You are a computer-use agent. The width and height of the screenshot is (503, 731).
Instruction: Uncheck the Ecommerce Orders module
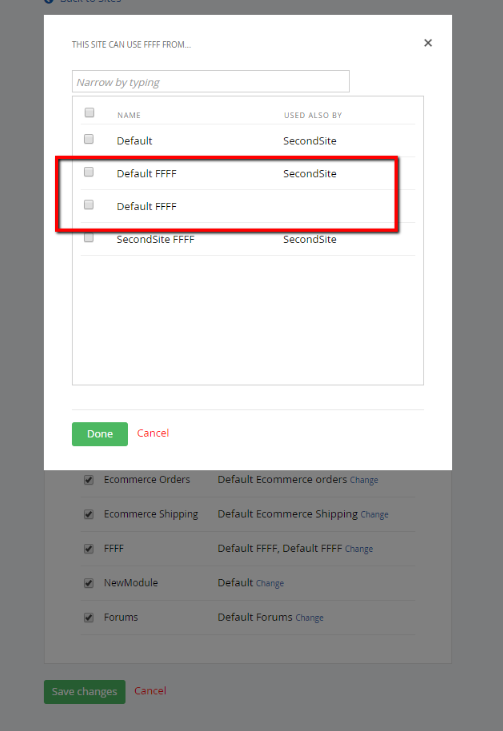pyautogui.click(x=89, y=480)
